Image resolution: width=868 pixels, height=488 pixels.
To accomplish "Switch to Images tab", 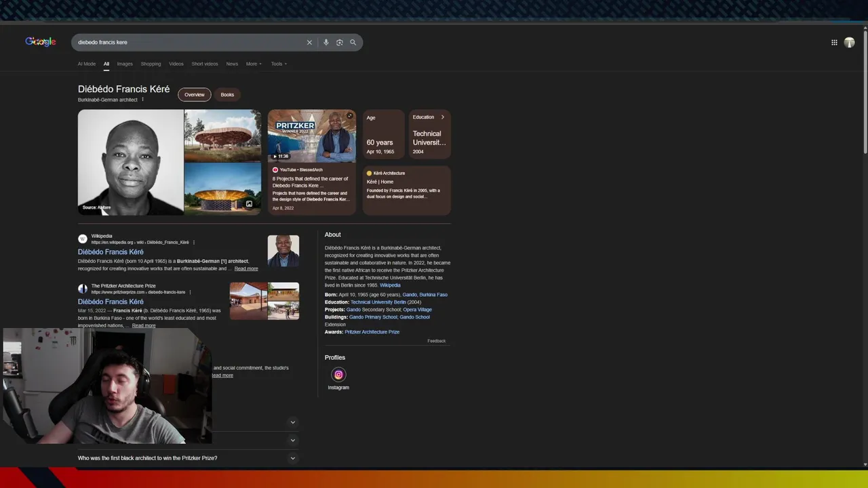I will coord(125,64).
